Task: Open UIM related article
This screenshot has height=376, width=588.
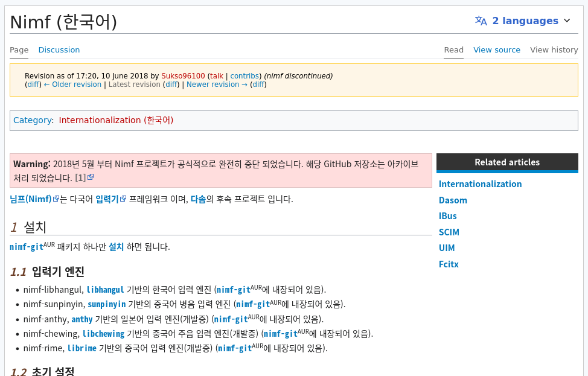Action: coord(447,248)
